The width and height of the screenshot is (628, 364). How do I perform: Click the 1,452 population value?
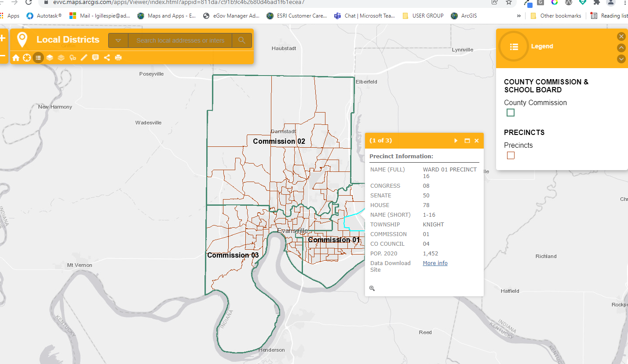431,253
